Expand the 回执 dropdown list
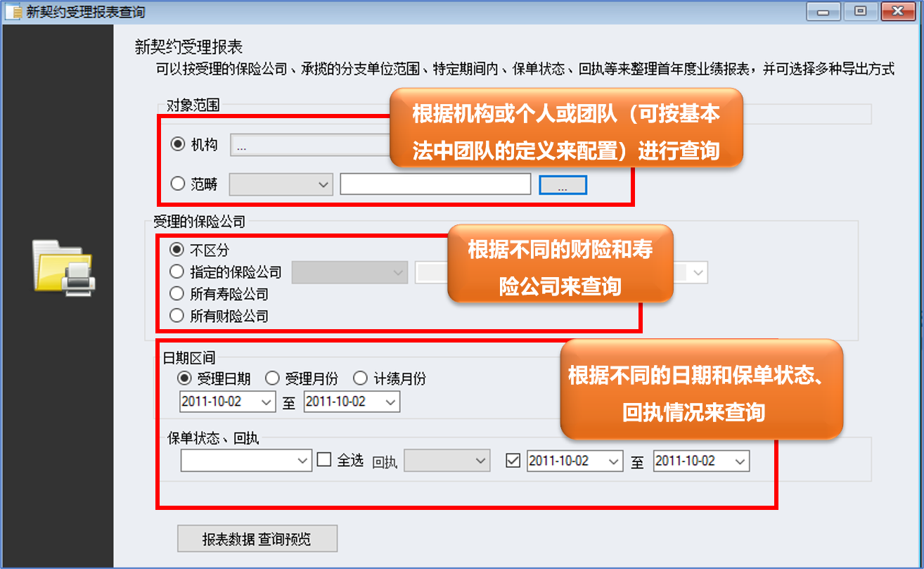This screenshot has width=924, height=569. coord(447,461)
